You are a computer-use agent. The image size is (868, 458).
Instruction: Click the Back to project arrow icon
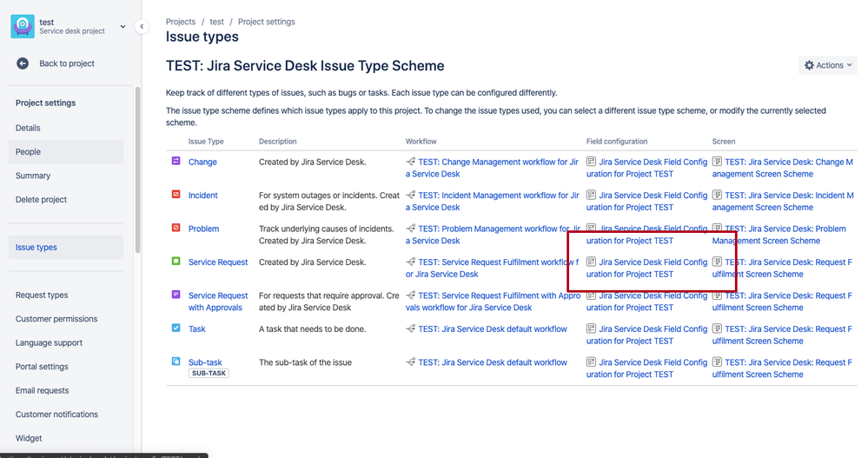pyautogui.click(x=23, y=63)
